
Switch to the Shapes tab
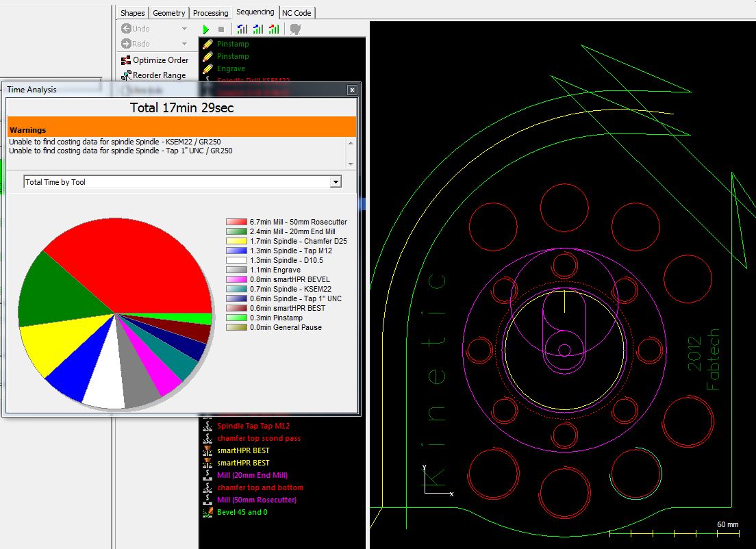[133, 13]
